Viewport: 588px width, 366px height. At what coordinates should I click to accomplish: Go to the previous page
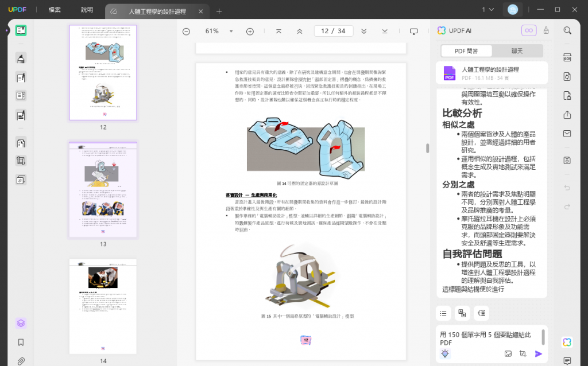300,32
